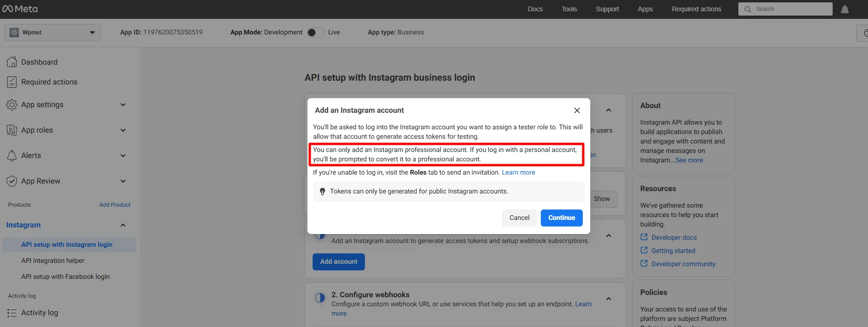This screenshot has height=327, width=868.
Task: Click the App ID number 1197620075350519
Action: click(x=173, y=33)
